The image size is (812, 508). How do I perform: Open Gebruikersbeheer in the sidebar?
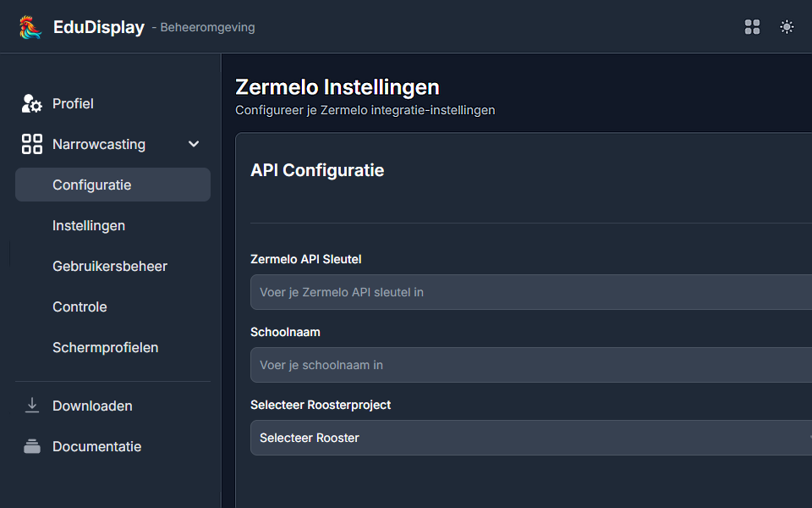click(110, 266)
